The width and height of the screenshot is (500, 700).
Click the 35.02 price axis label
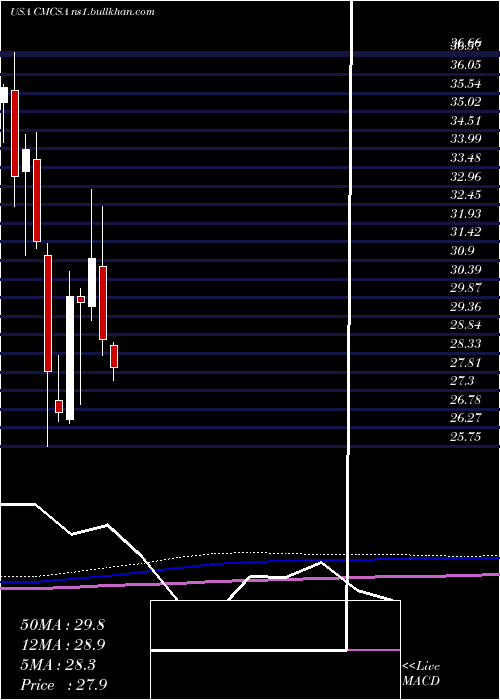click(x=466, y=102)
